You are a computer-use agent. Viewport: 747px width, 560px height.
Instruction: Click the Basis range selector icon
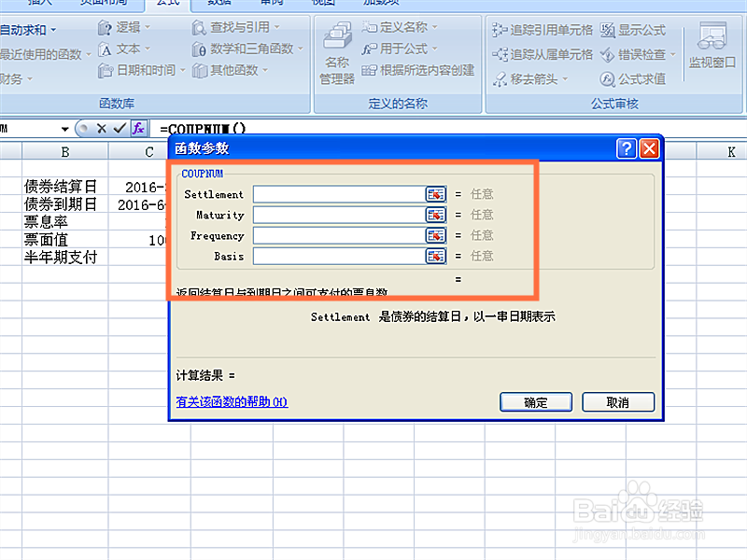point(436,256)
